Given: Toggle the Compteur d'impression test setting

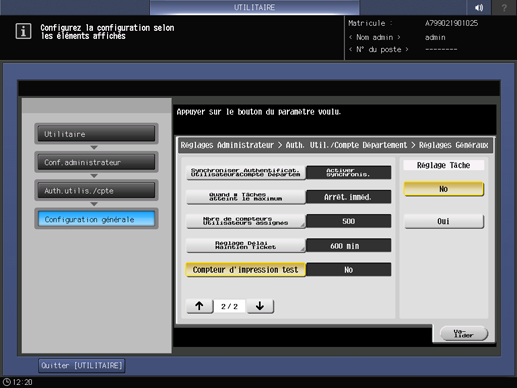Looking at the screenshot, I should [246, 270].
